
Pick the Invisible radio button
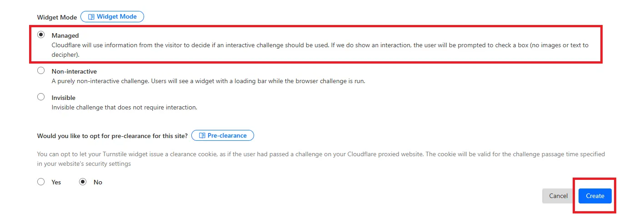pyautogui.click(x=41, y=97)
